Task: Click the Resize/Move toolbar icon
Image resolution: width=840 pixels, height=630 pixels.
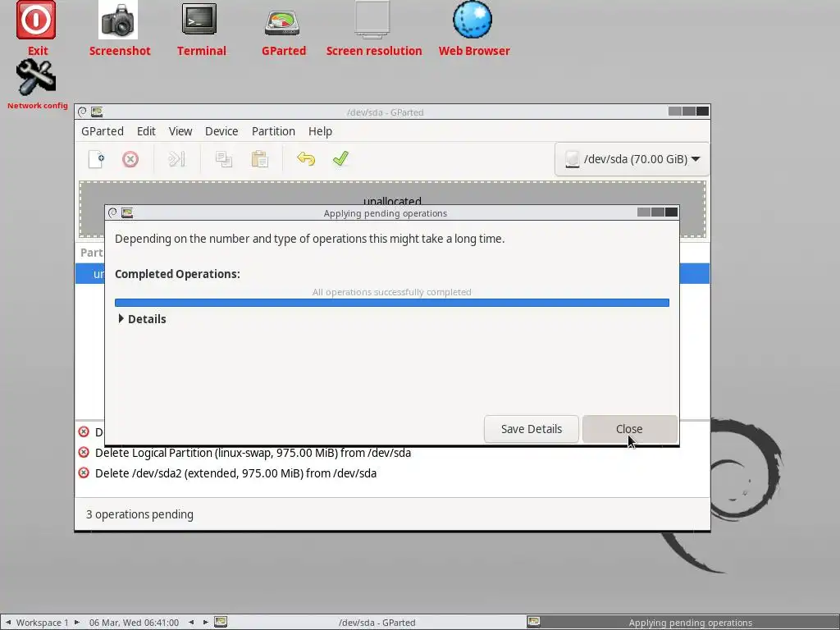Action: [176, 159]
